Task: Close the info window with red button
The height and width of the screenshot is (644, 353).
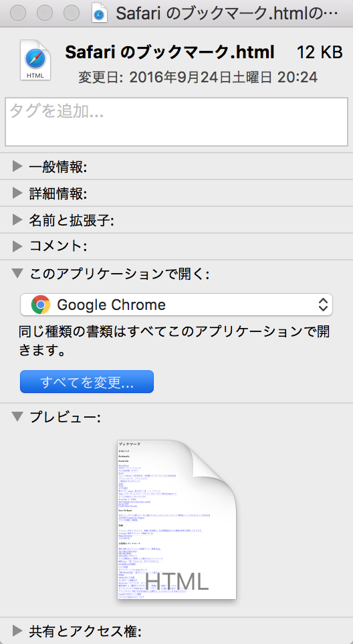Action: 18,13
